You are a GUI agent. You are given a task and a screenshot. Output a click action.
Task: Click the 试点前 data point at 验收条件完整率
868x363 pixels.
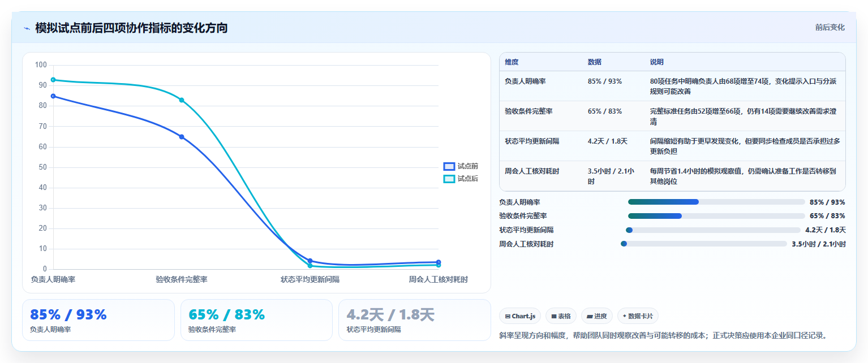click(x=182, y=137)
